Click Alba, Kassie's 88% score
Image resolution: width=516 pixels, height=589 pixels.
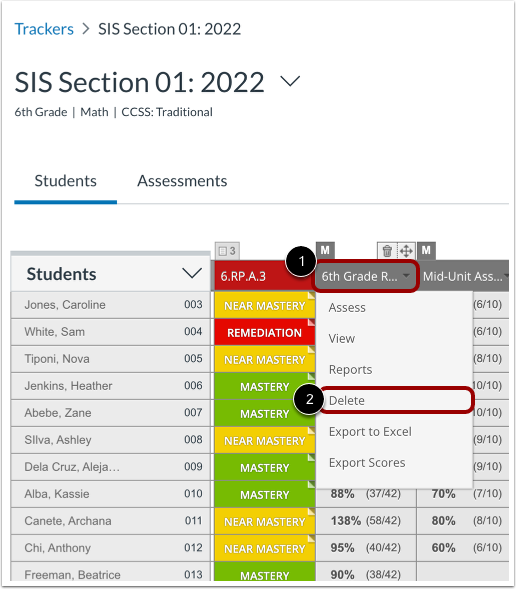click(x=342, y=494)
